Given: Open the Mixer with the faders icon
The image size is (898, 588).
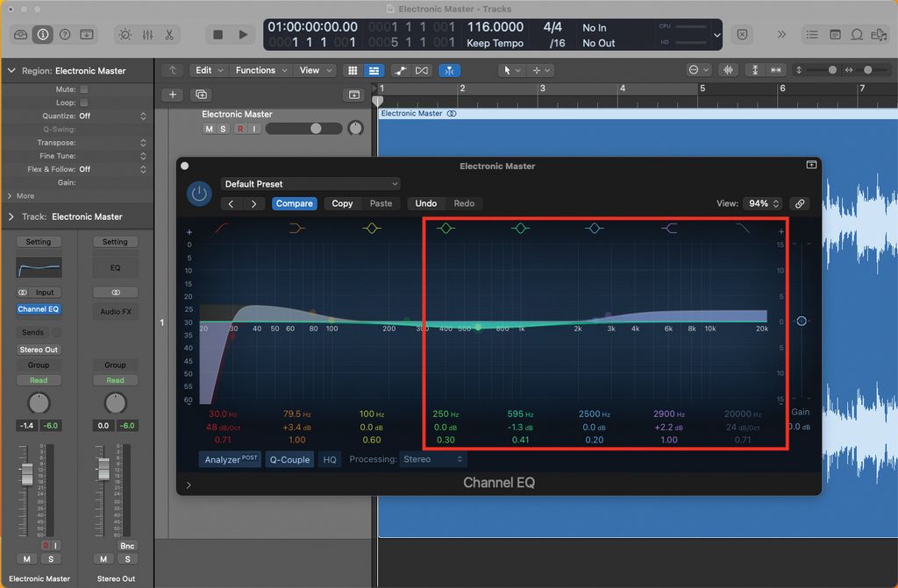Looking at the screenshot, I should coord(147,34).
